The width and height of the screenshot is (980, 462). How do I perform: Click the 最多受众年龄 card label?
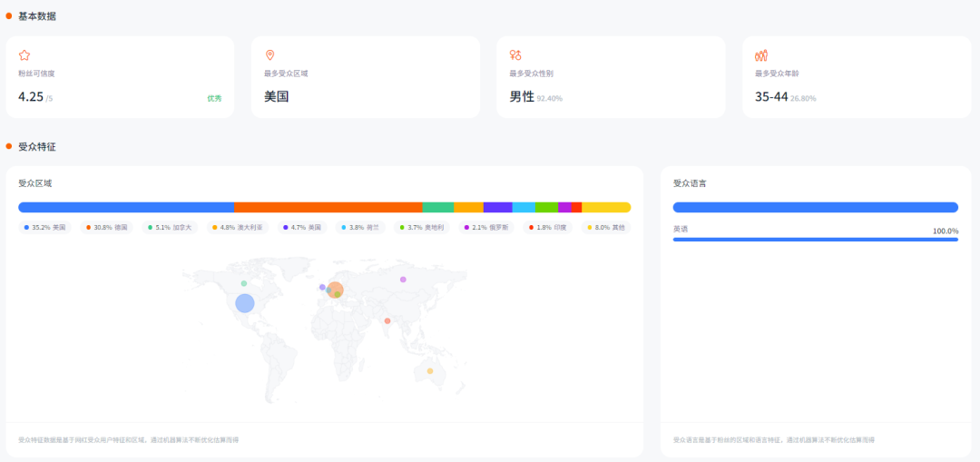coord(777,74)
